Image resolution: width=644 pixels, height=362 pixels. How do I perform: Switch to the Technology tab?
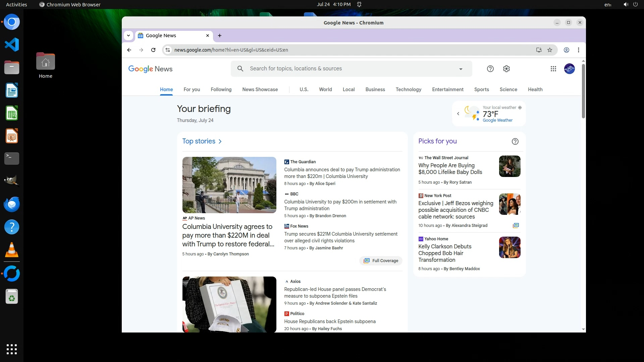[x=408, y=89]
